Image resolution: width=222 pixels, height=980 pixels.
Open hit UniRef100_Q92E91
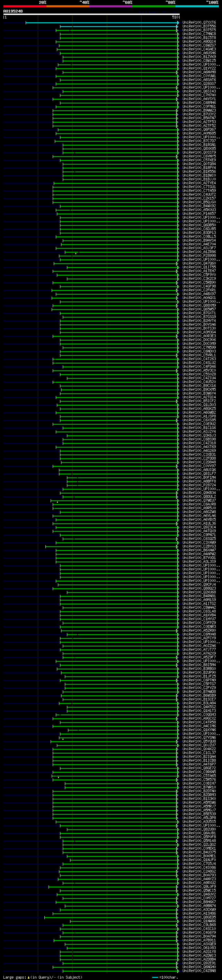pos(199,963)
